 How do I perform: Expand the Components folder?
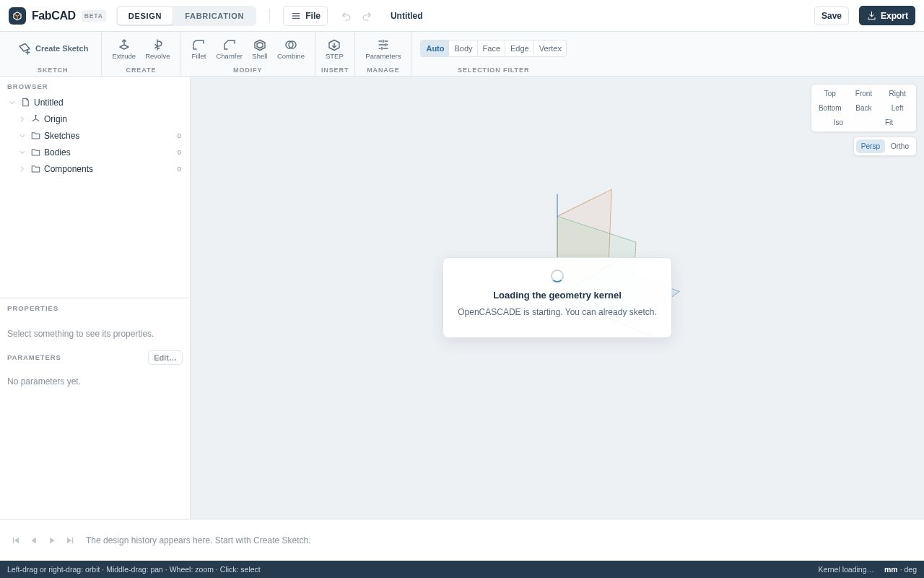pos(22,169)
